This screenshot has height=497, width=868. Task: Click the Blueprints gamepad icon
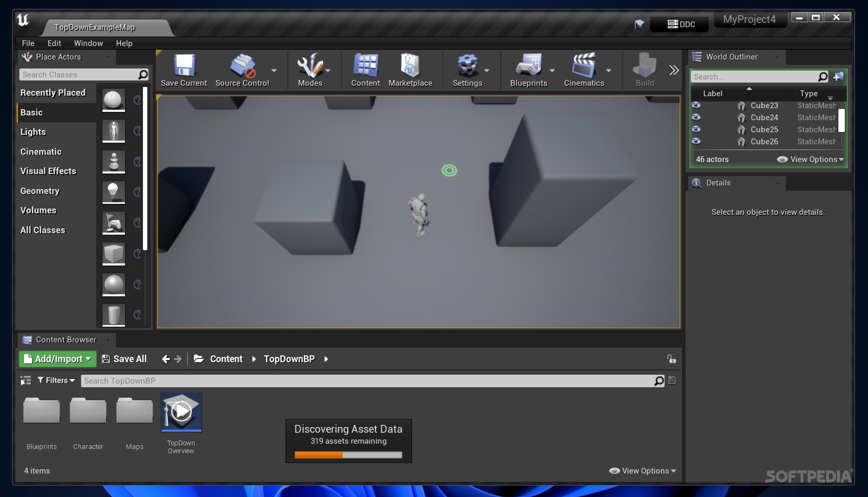(529, 66)
